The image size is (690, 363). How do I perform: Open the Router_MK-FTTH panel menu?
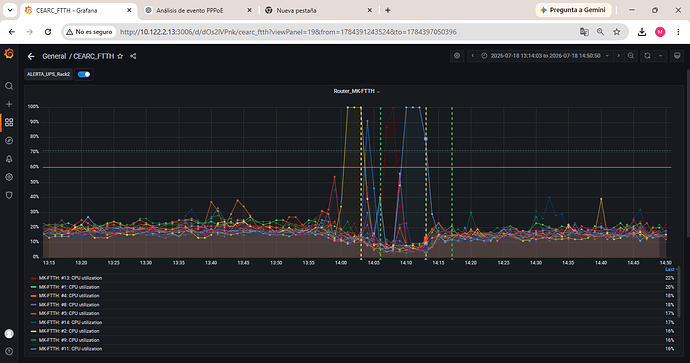[356, 91]
